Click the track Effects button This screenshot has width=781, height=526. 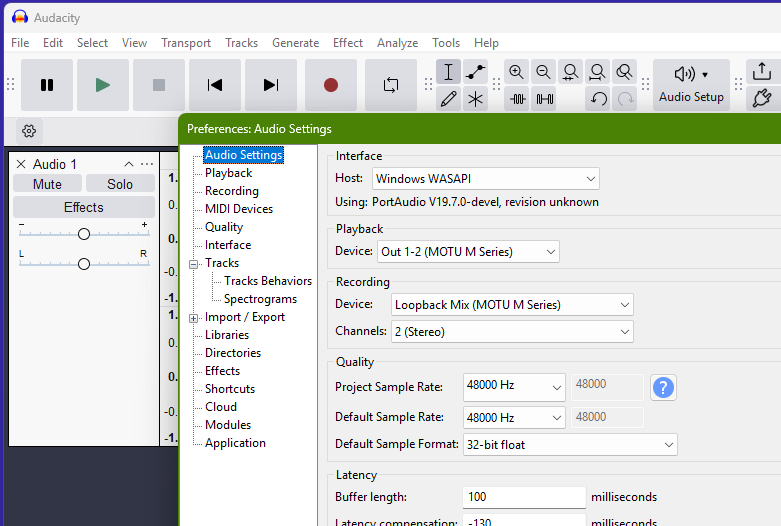tap(84, 208)
